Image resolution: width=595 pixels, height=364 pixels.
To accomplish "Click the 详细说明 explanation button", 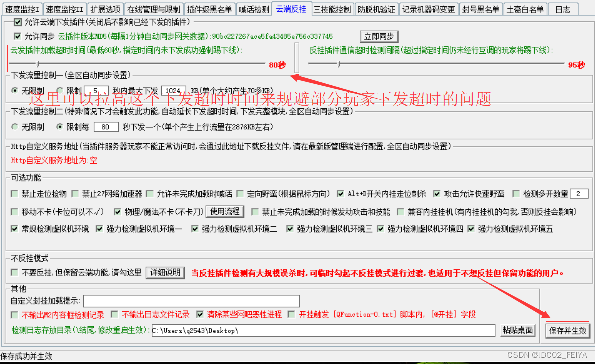I will tap(165, 273).
